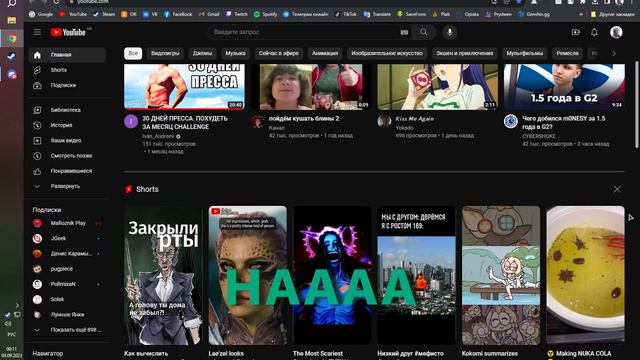Open the on-screen keyboard icon in search box

pos(404,32)
